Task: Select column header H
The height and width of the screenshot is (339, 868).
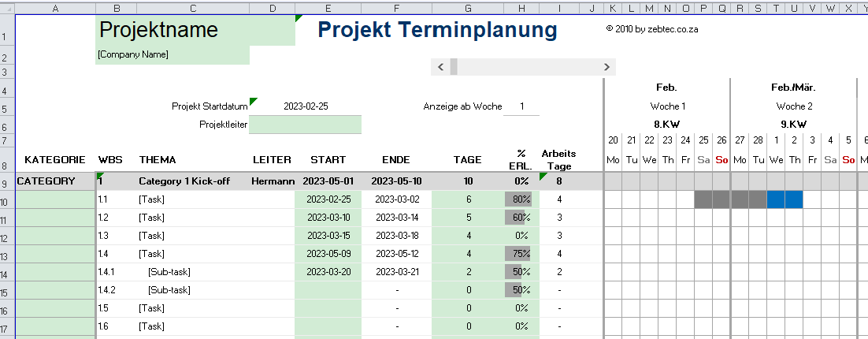Action: click(520, 9)
